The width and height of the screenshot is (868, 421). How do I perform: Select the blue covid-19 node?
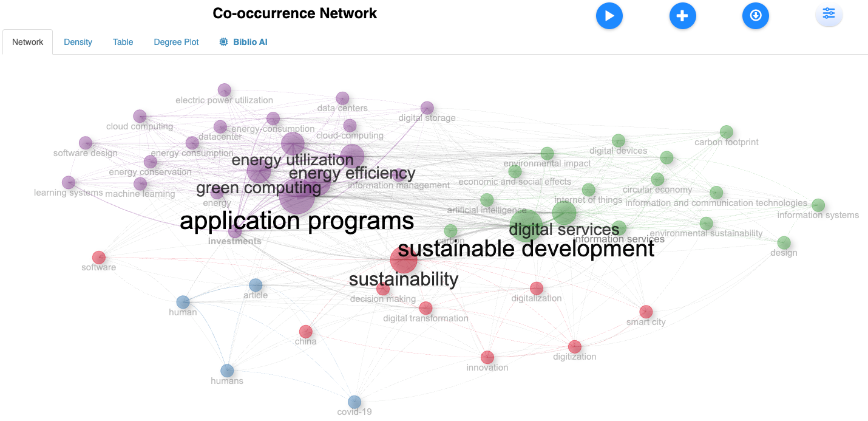point(354,402)
